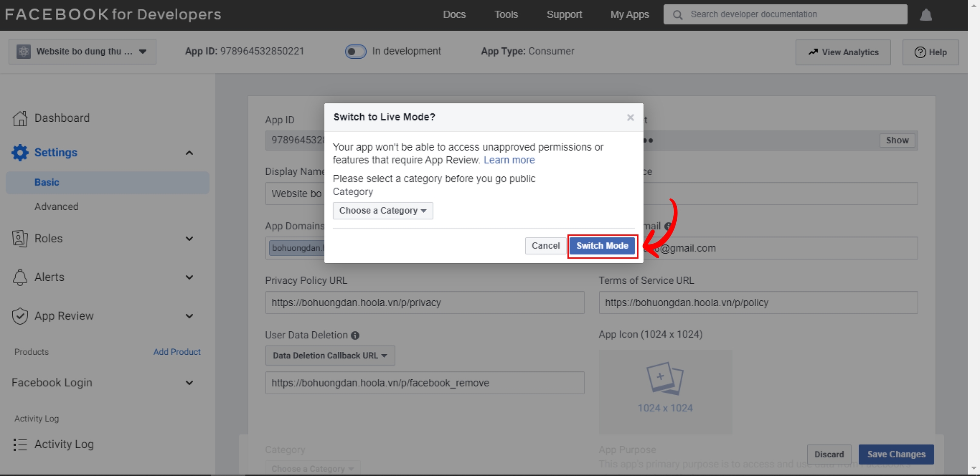Close the Switch to Live Mode dialog

[x=630, y=117]
